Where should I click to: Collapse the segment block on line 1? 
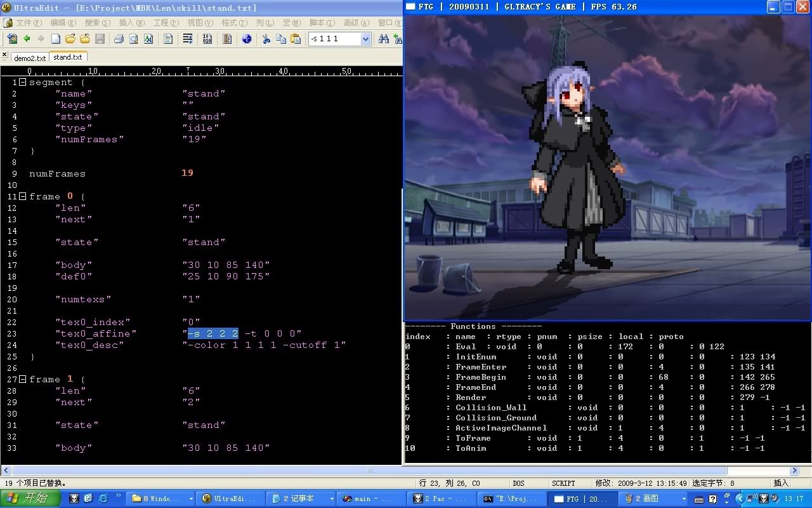pyautogui.click(x=22, y=82)
